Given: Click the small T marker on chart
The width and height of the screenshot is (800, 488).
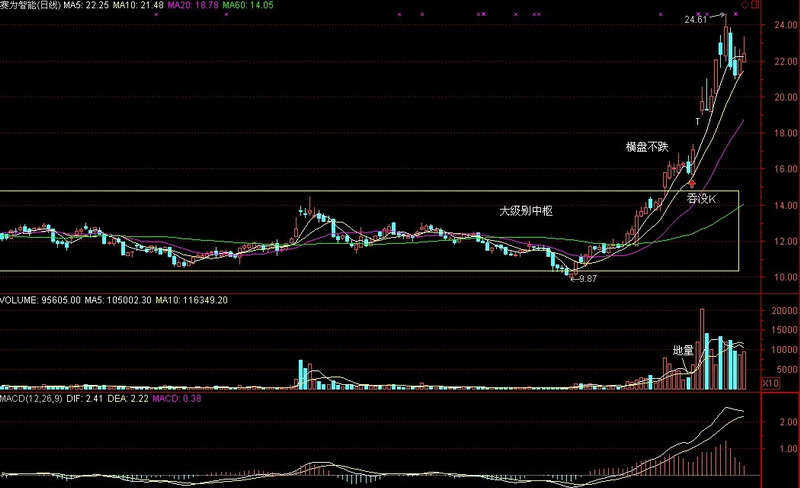Looking at the screenshot, I should (x=698, y=121).
